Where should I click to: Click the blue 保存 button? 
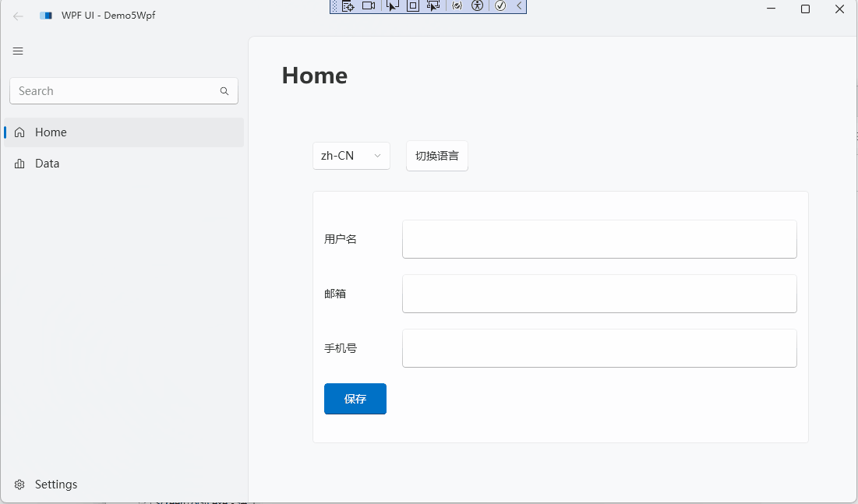(355, 399)
